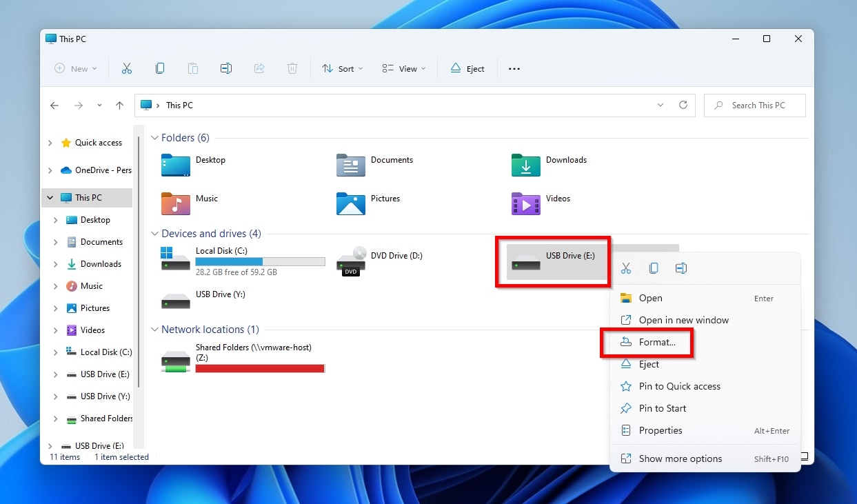Screen dimensions: 857x504
Task: Click the Search This PC field
Action: tap(754, 105)
